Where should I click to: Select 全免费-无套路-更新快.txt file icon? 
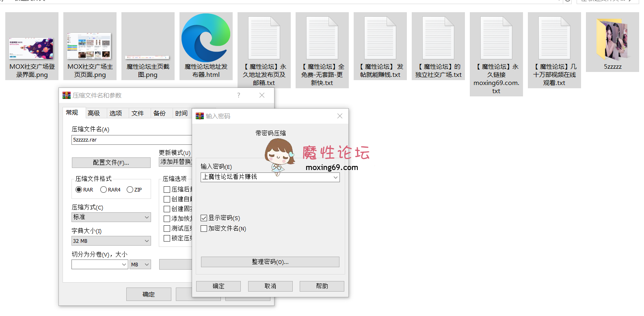pos(322,38)
